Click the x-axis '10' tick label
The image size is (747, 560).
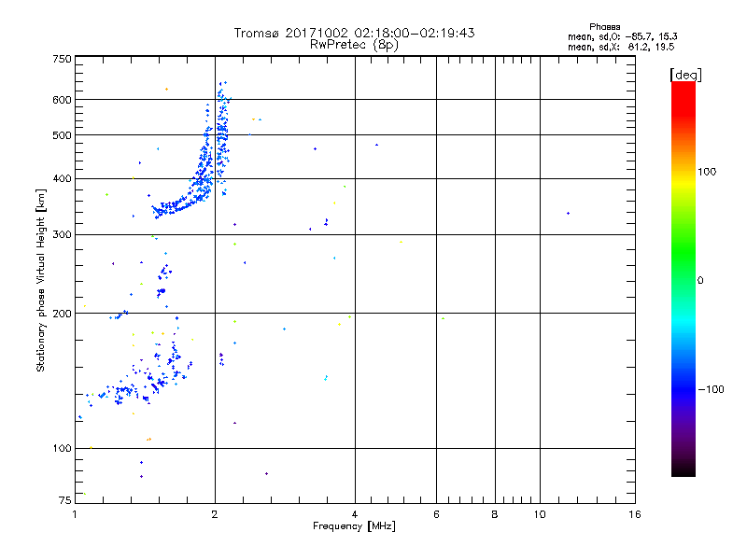540,514
